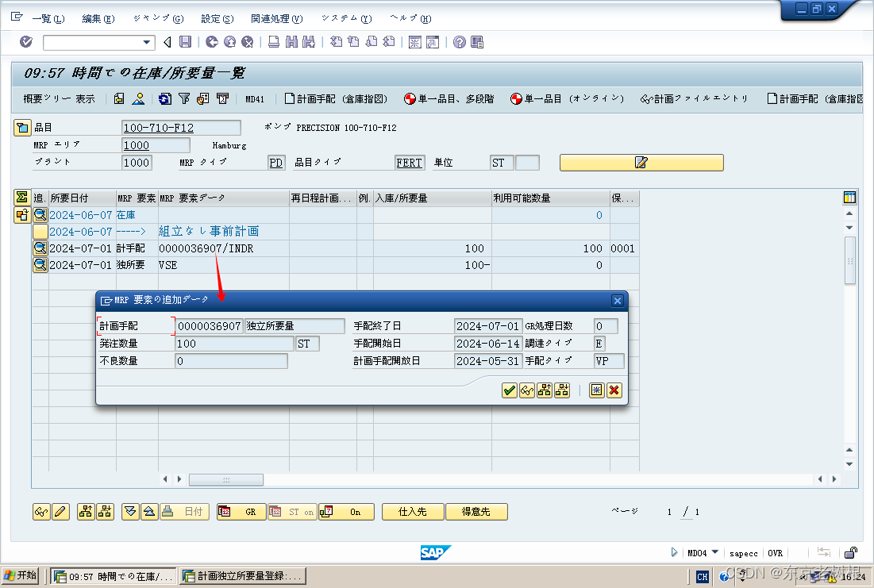Open Find with the binoculars icon

tap(291, 42)
